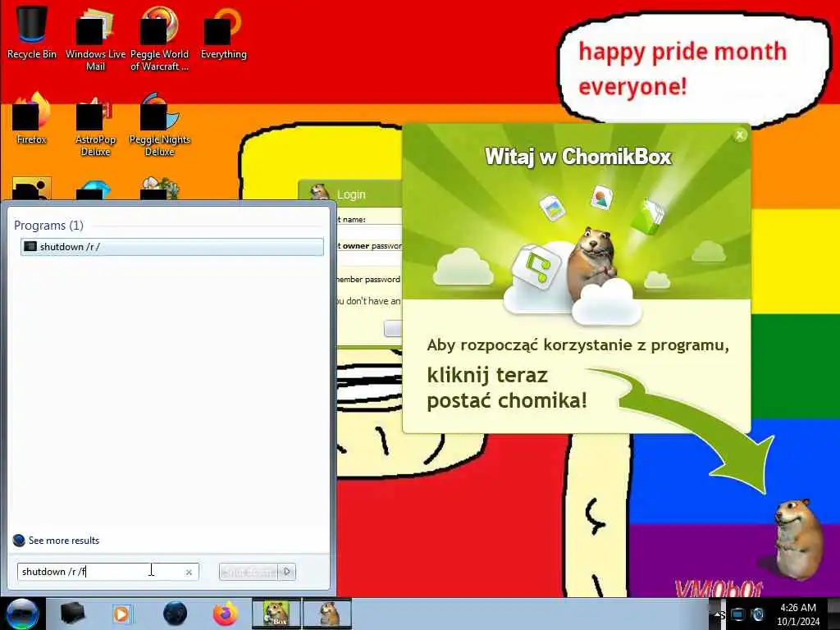Click the 'Witaj w ChomikBox' heading

tap(578, 157)
